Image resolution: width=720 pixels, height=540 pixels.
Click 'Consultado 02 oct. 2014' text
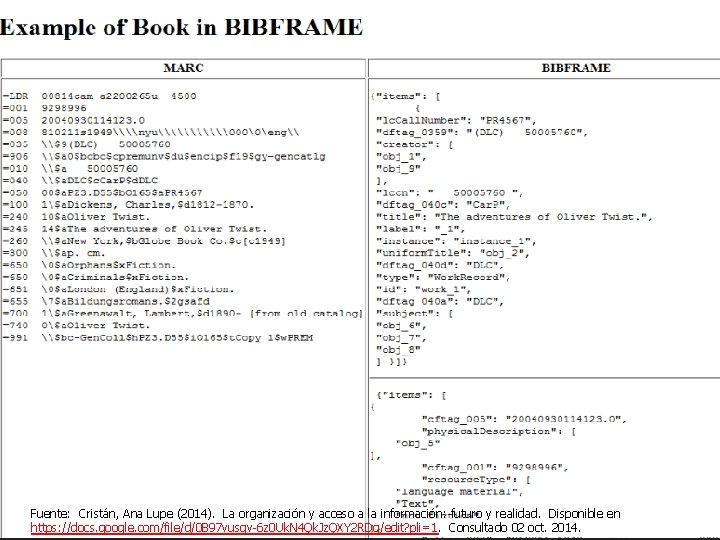[514, 527]
